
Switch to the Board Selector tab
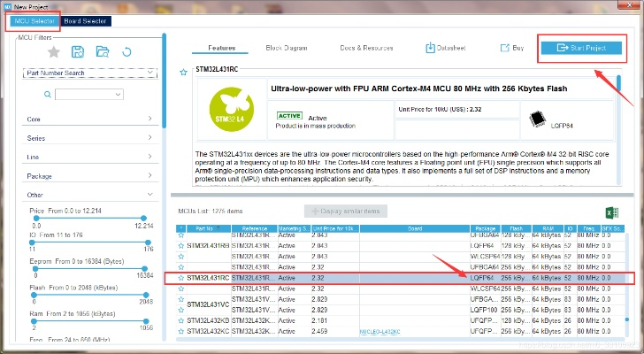pos(88,21)
